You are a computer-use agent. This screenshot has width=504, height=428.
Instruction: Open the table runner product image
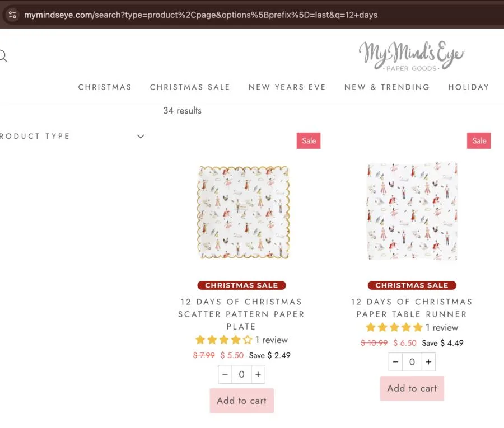click(x=412, y=211)
